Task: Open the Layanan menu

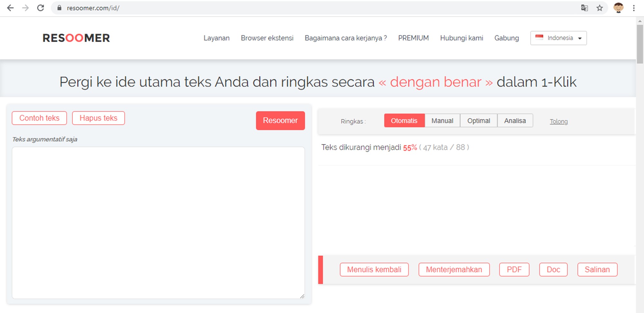Action: coord(216,38)
